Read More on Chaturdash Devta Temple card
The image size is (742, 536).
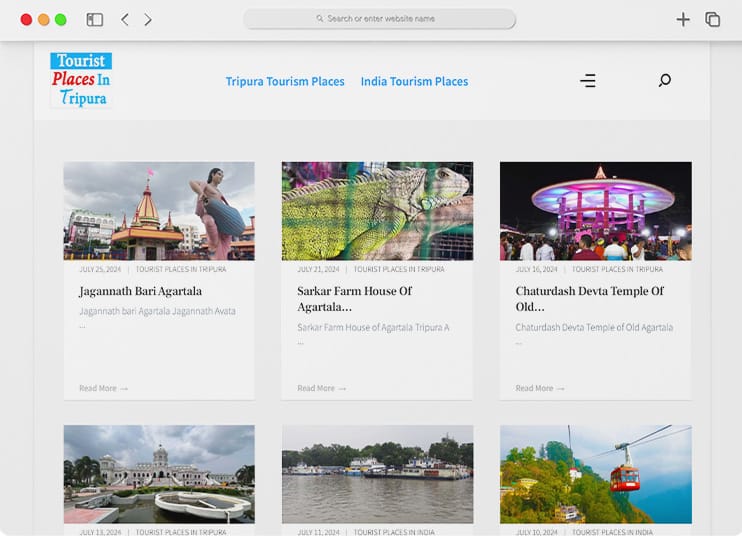click(540, 388)
